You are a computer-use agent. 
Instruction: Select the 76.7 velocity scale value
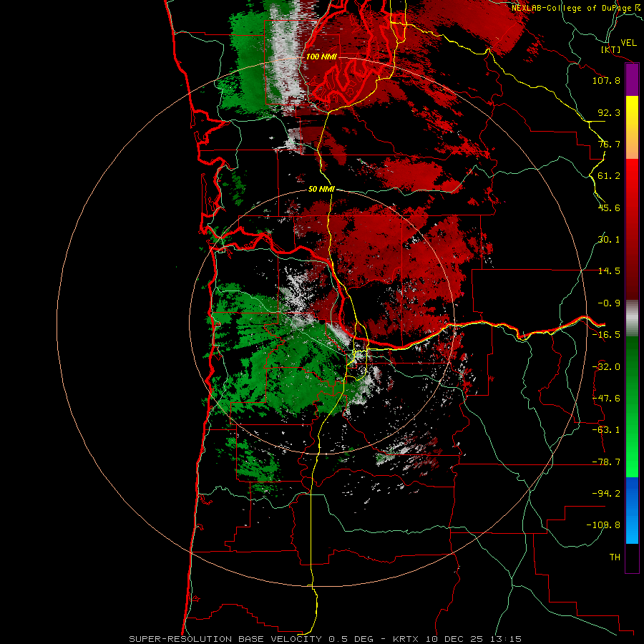click(609, 144)
